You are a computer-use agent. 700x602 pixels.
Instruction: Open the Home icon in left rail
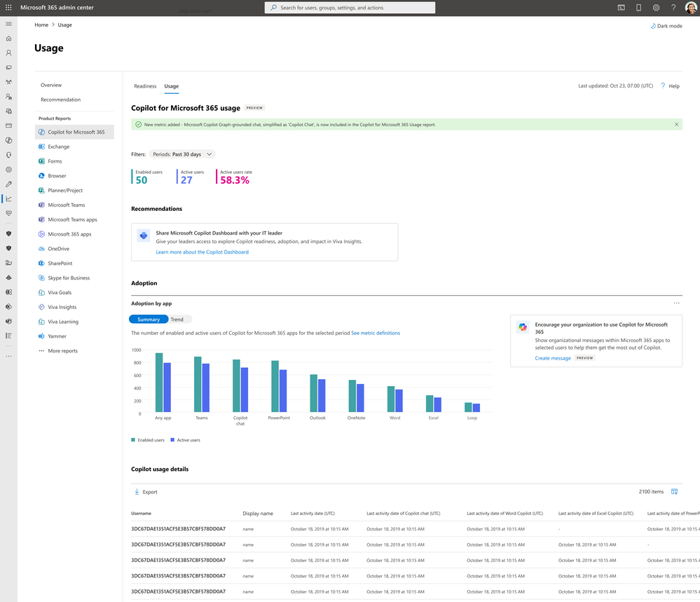point(8,39)
